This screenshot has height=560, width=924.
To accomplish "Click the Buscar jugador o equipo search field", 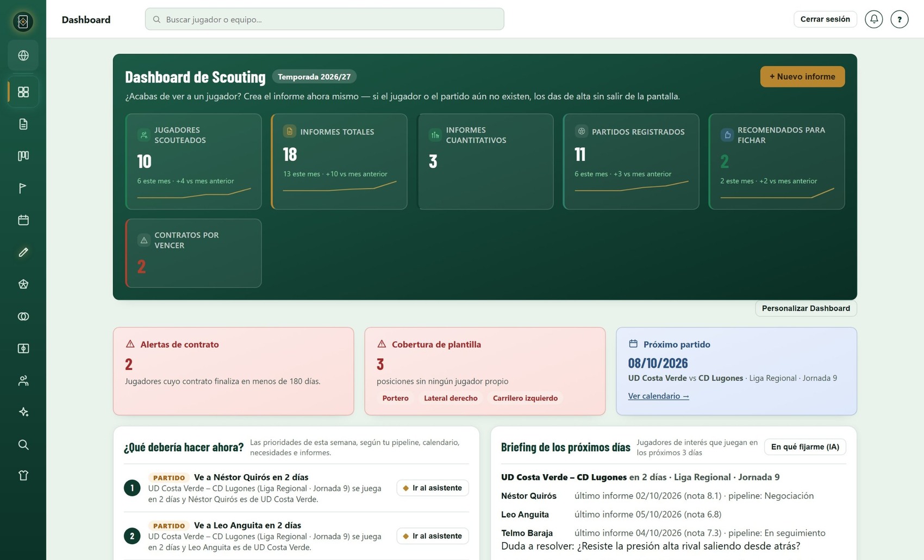I will coord(324,19).
